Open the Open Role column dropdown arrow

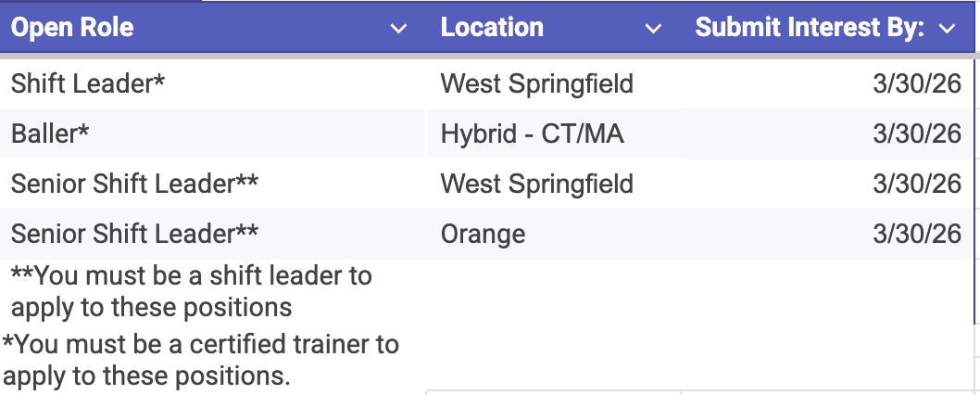(x=398, y=30)
